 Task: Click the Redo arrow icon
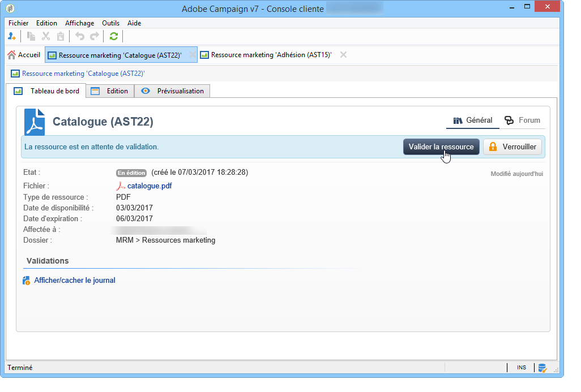(95, 36)
